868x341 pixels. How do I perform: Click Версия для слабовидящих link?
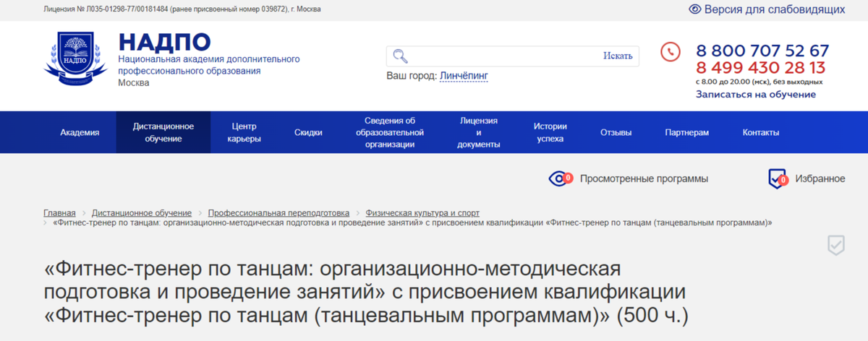tap(775, 9)
